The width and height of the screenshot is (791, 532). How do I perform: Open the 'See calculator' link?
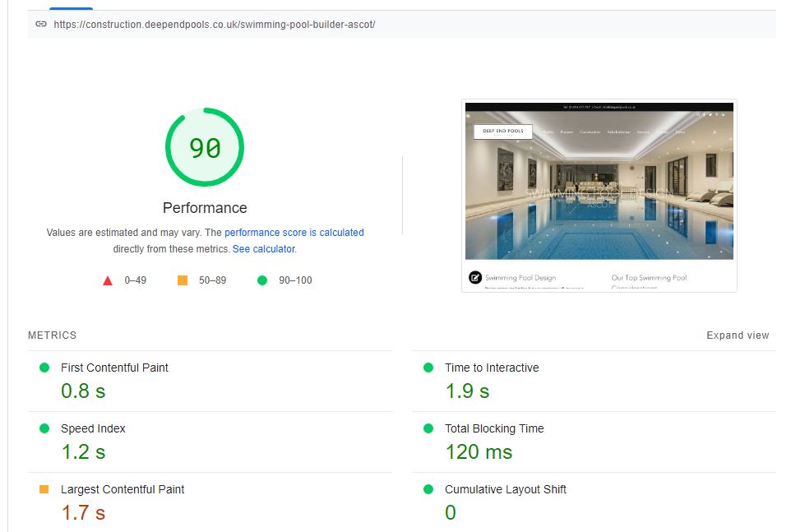click(263, 249)
